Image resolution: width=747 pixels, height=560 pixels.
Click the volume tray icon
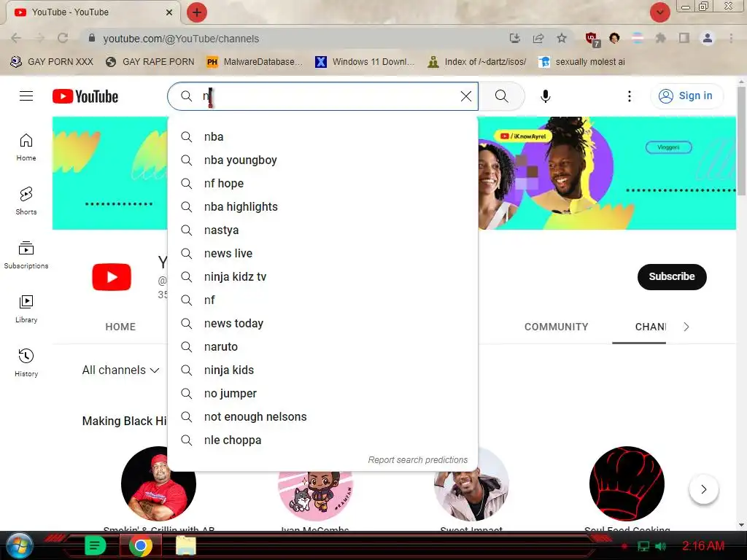pyautogui.click(x=660, y=546)
